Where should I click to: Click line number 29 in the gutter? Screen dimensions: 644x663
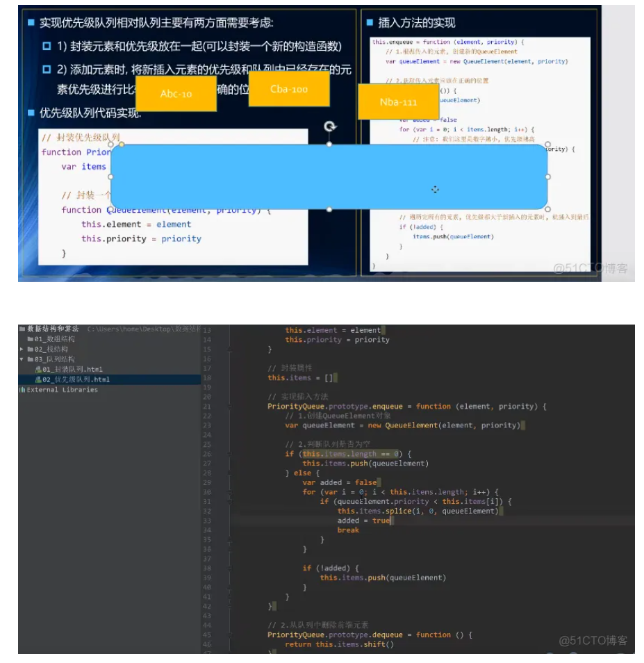point(206,482)
